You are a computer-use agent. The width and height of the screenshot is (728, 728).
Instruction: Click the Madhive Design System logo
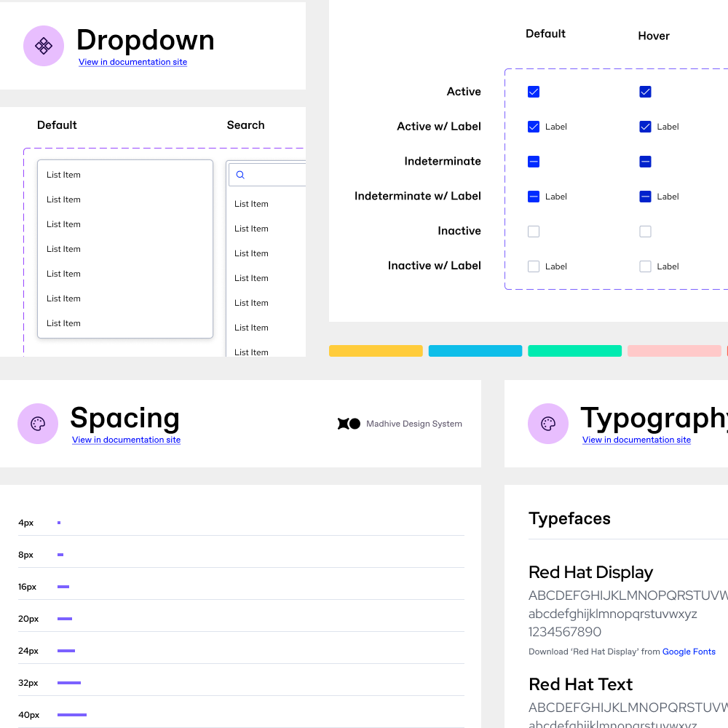349,423
